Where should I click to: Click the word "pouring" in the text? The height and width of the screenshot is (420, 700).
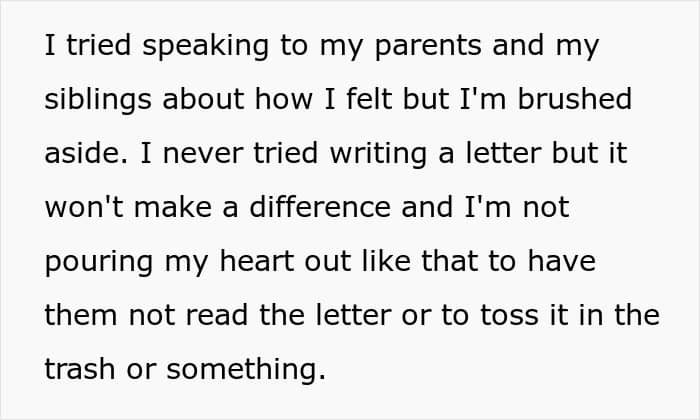[97, 262]
